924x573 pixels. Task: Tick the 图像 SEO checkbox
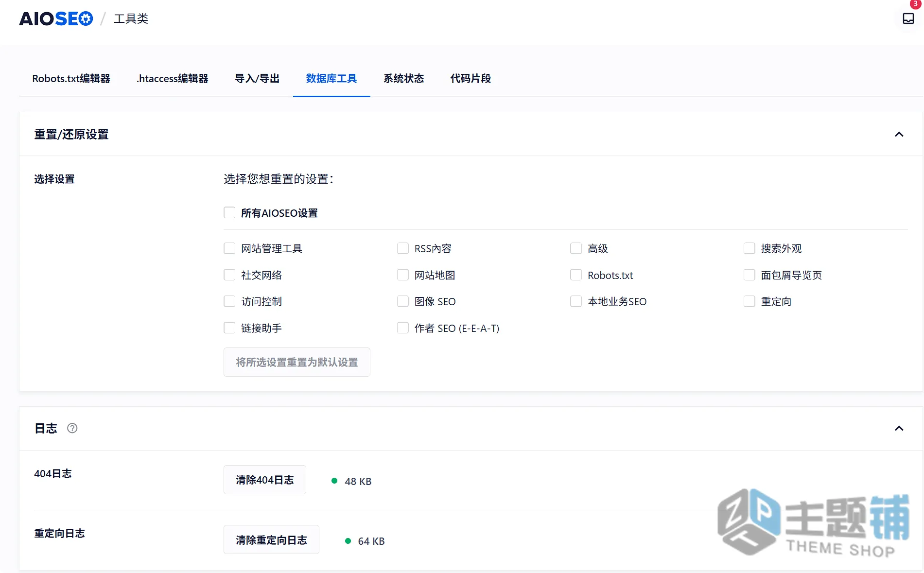coord(402,301)
